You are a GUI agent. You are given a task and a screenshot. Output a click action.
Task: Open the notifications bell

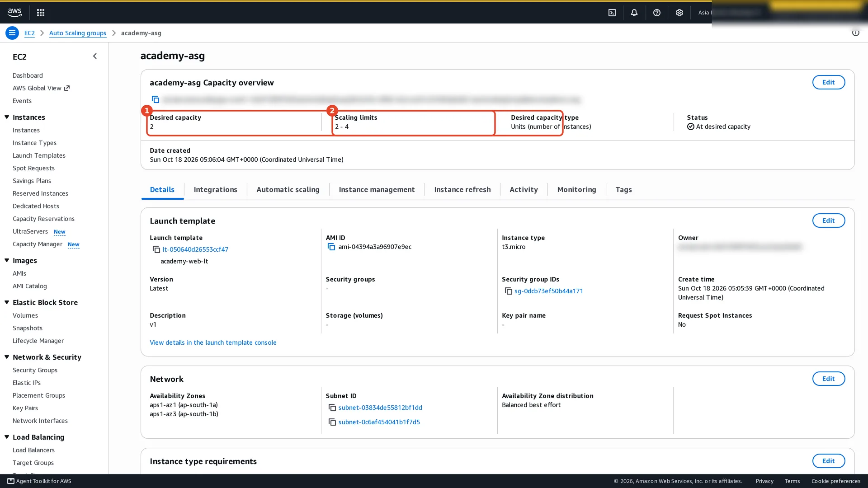click(634, 13)
